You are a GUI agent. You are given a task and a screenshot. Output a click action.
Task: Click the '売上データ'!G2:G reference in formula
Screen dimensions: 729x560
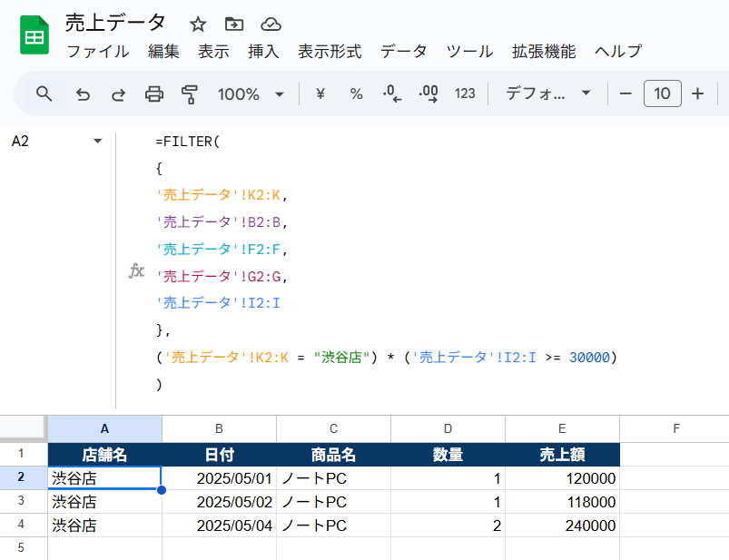coord(218,277)
